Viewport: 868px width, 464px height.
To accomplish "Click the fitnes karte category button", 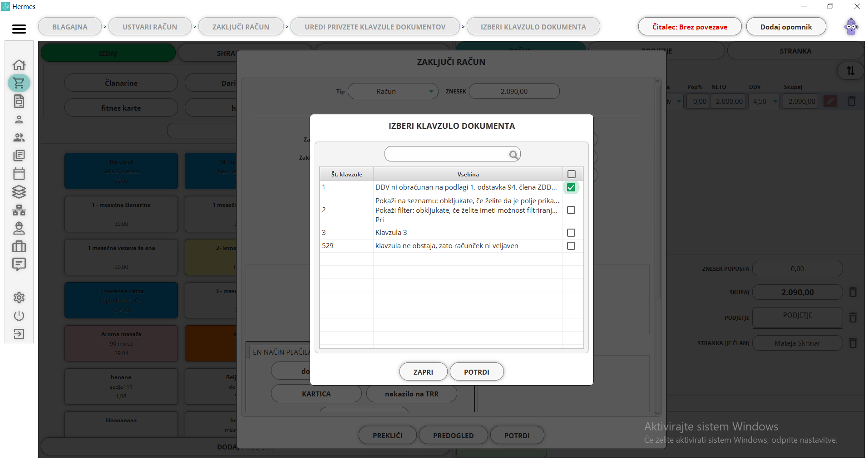I will tap(121, 108).
